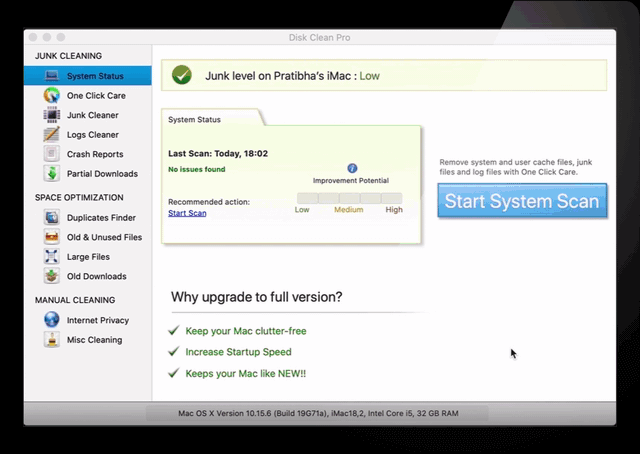Click the Mac OS X version status bar text
Screen dimensions: 640x454
(318, 413)
